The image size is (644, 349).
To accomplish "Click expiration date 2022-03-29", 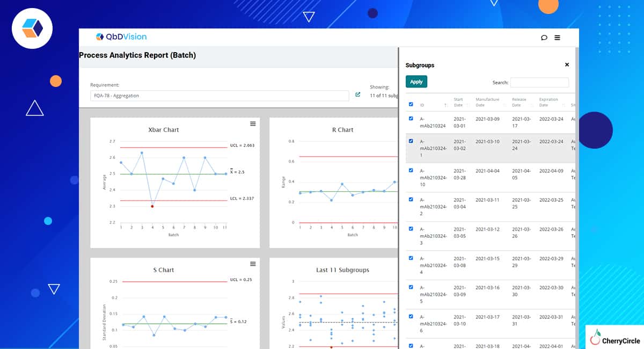I will (x=551, y=258).
